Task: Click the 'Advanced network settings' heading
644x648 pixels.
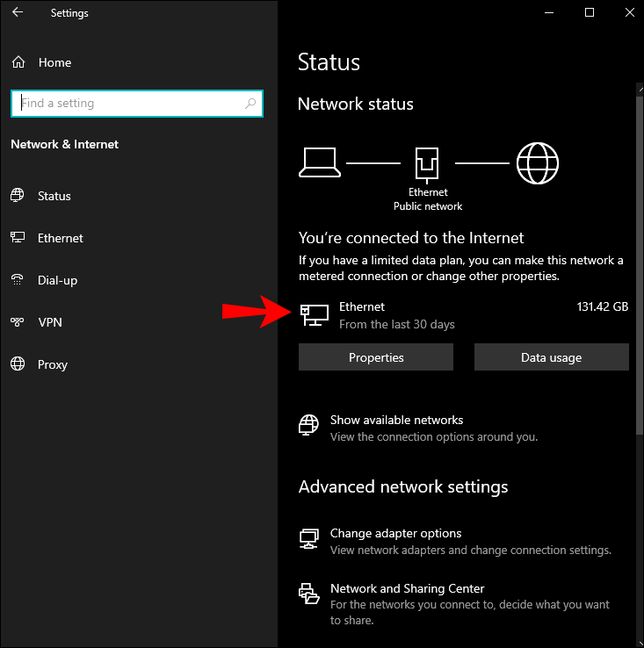Action: [403, 486]
